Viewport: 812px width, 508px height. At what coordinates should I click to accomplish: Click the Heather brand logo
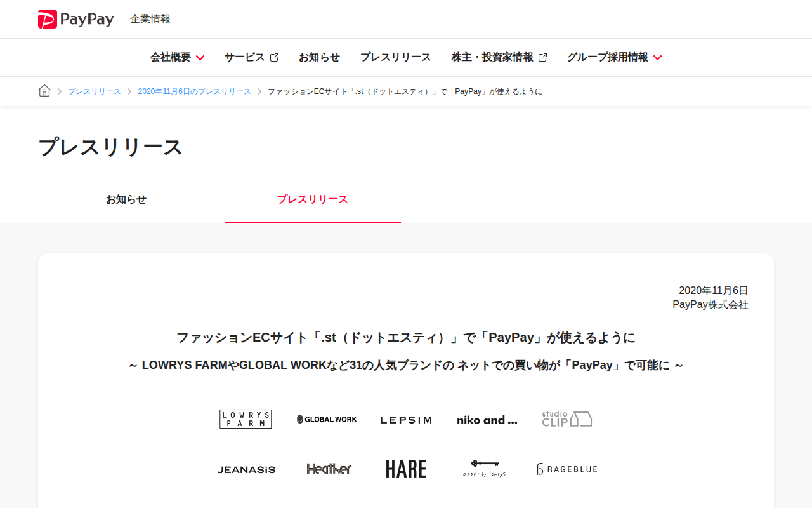[329, 469]
